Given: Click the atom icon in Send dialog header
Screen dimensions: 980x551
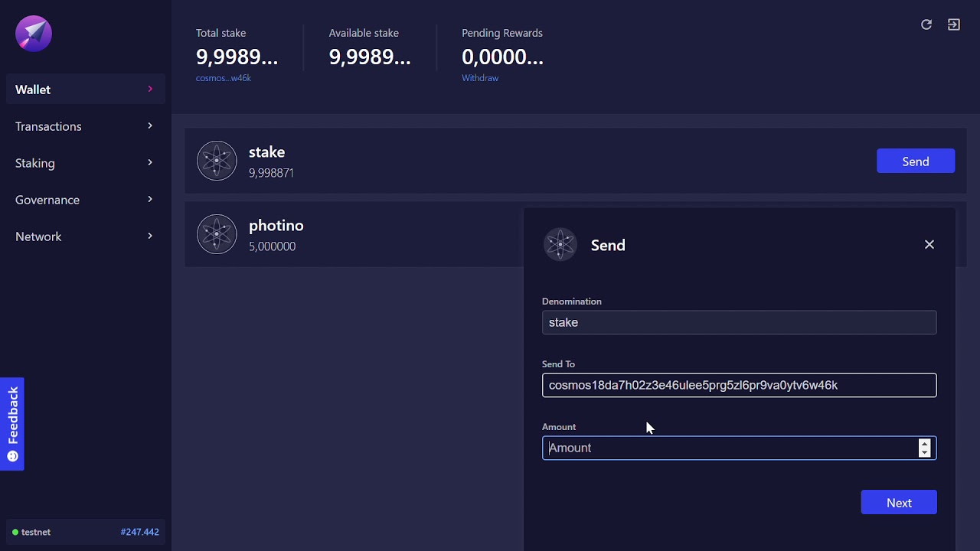Looking at the screenshot, I should pyautogui.click(x=560, y=245).
